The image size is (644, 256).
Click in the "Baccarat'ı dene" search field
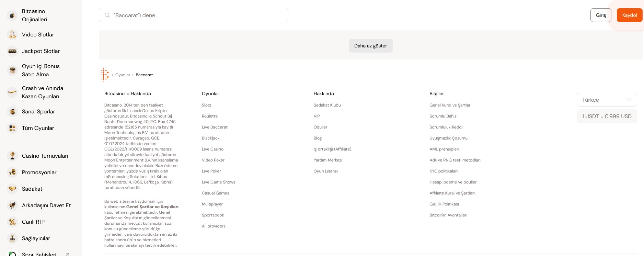tap(194, 15)
